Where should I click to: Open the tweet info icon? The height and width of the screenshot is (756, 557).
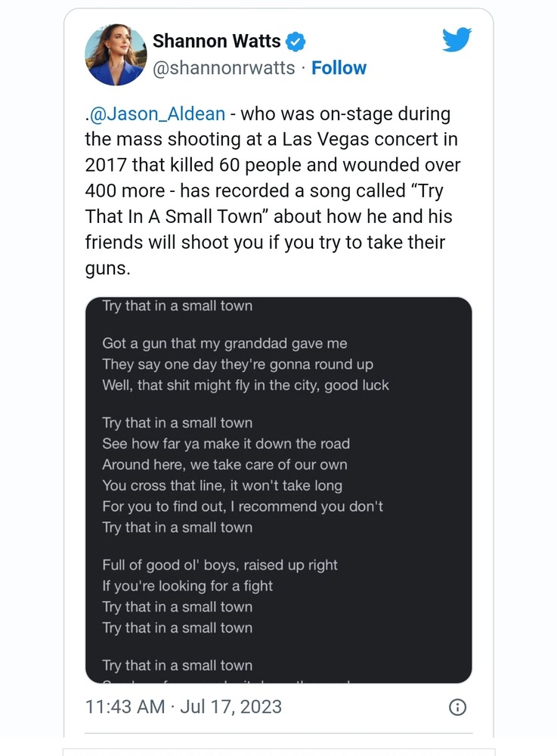click(457, 708)
